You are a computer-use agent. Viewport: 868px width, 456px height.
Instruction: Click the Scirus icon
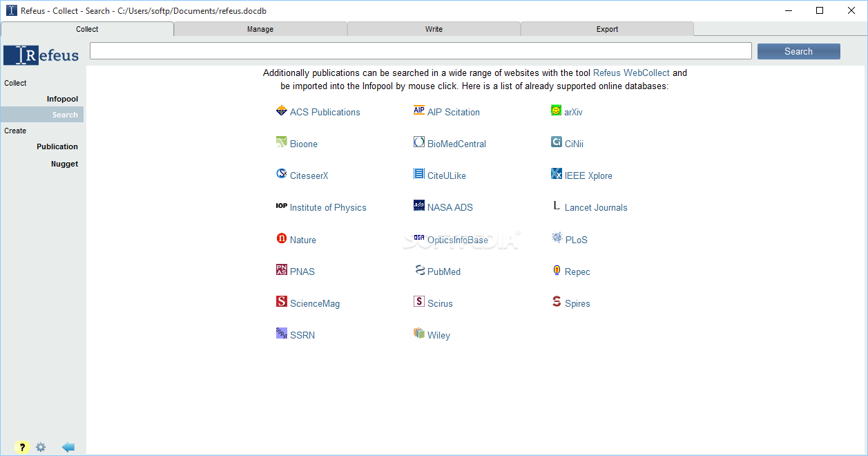point(419,302)
